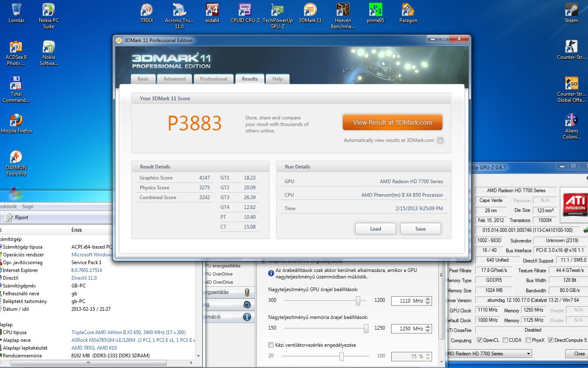Toggle the OpenCL checkbox in GPU-Z
The height and width of the screenshot is (368, 588).
tap(479, 340)
